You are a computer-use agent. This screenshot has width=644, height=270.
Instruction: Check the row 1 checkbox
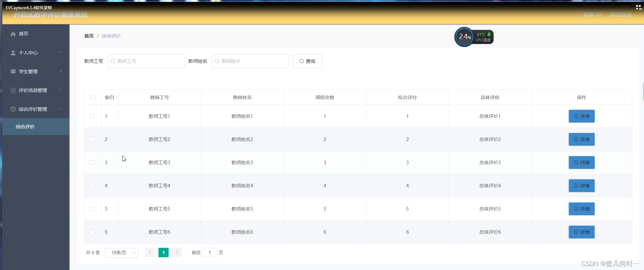[x=92, y=116]
